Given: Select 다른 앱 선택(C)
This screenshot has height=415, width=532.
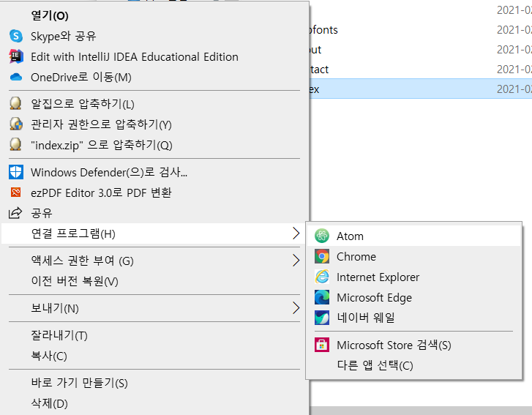Looking at the screenshot, I should [x=413, y=365].
